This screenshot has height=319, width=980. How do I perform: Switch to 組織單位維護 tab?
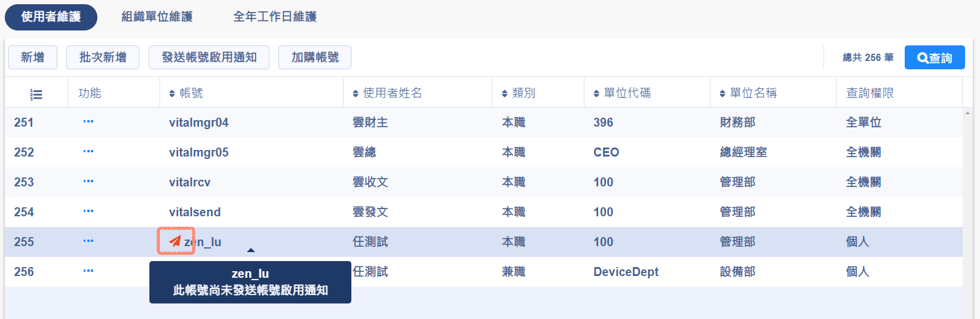pyautogui.click(x=157, y=17)
